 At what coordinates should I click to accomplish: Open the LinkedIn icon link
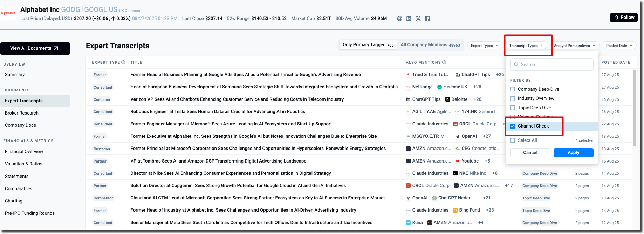pyautogui.click(x=409, y=19)
